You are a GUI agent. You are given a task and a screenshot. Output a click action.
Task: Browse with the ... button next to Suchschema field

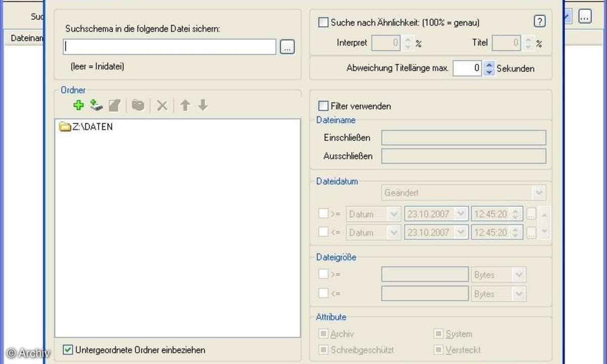point(287,47)
